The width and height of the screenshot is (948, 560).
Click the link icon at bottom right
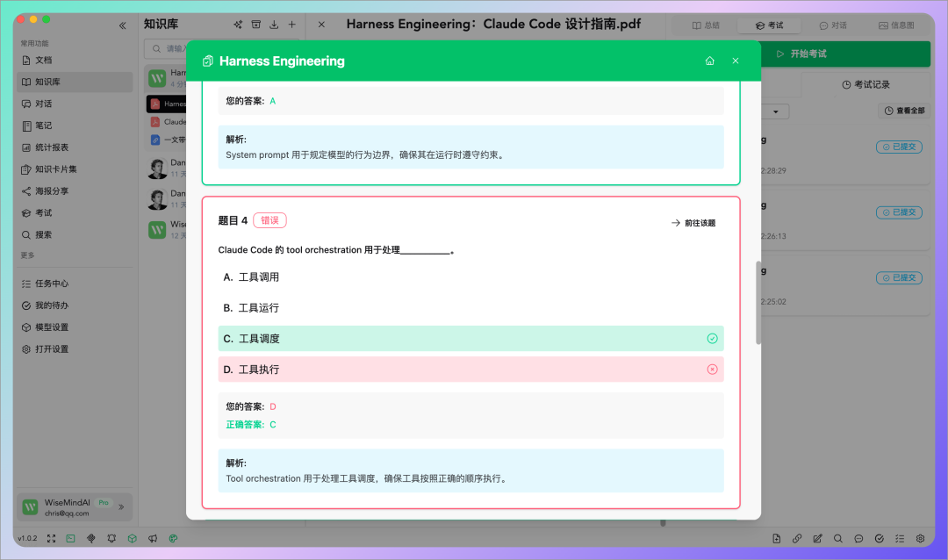pyautogui.click(x=797, y=538)
